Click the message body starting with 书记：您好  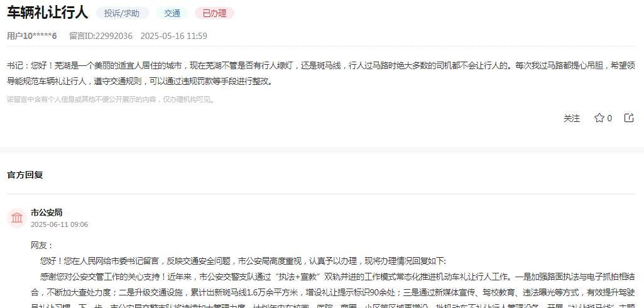pyautogui.click(x=321, y=73)
